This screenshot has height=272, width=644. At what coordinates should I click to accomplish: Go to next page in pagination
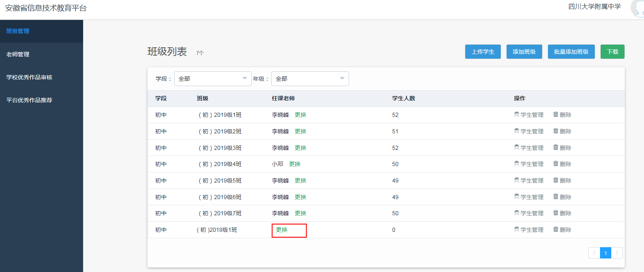point(617,253)
